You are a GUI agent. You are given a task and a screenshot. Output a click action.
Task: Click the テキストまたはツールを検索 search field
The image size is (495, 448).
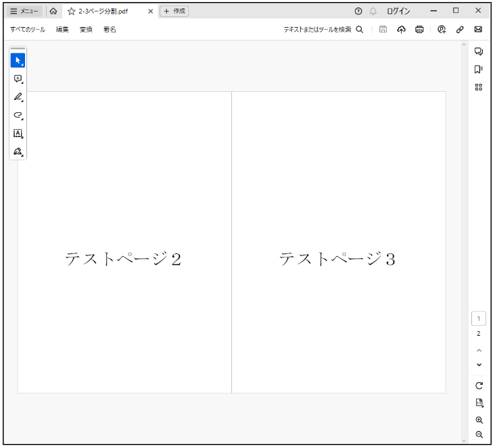pos(317,29)
